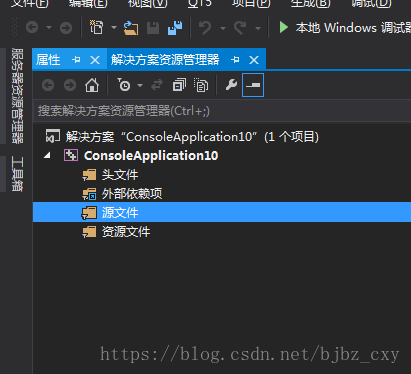This screenshot has width=411, height=374.
Task: Click the ConsoleApplication10 project icon
Action: click(x=71, y=155)
